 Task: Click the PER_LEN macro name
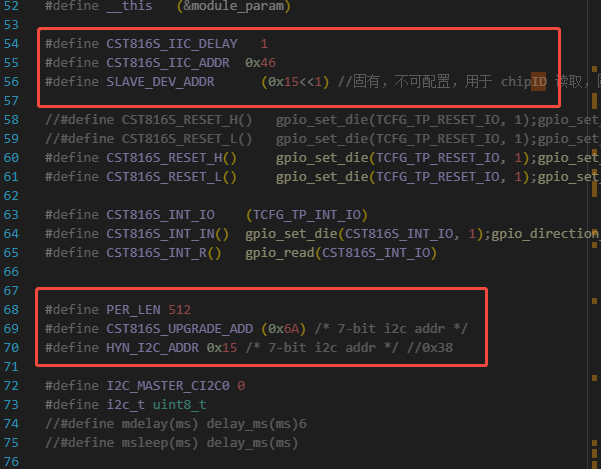click(133, 310)
